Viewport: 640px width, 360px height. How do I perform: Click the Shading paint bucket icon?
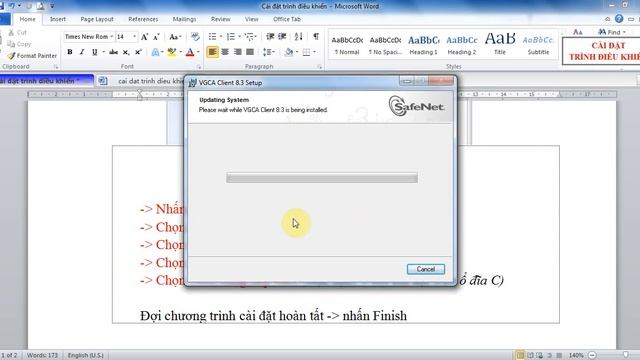coord(289,52)
